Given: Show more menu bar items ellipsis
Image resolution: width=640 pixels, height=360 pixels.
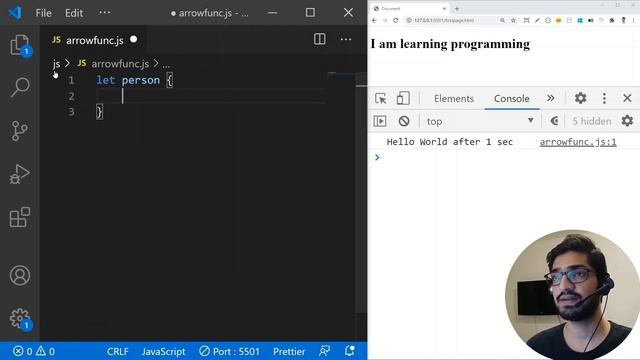Looking at the screenshot, I should pyautogui.click(x=104, y=13).
